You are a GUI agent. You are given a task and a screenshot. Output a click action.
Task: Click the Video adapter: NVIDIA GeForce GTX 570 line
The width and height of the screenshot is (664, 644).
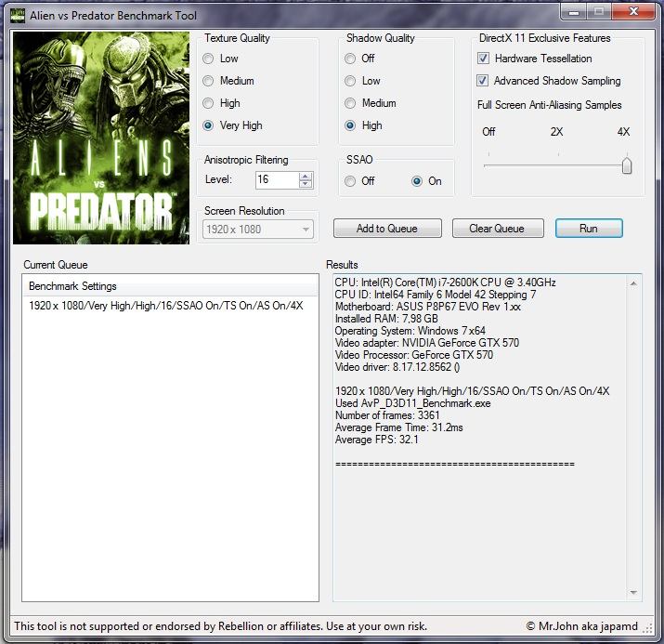[427, 342]
